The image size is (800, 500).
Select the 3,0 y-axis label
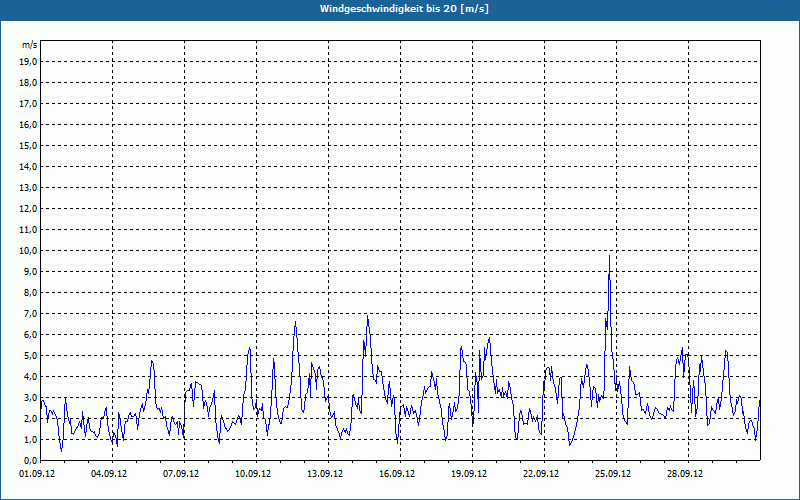pos(30,397)
